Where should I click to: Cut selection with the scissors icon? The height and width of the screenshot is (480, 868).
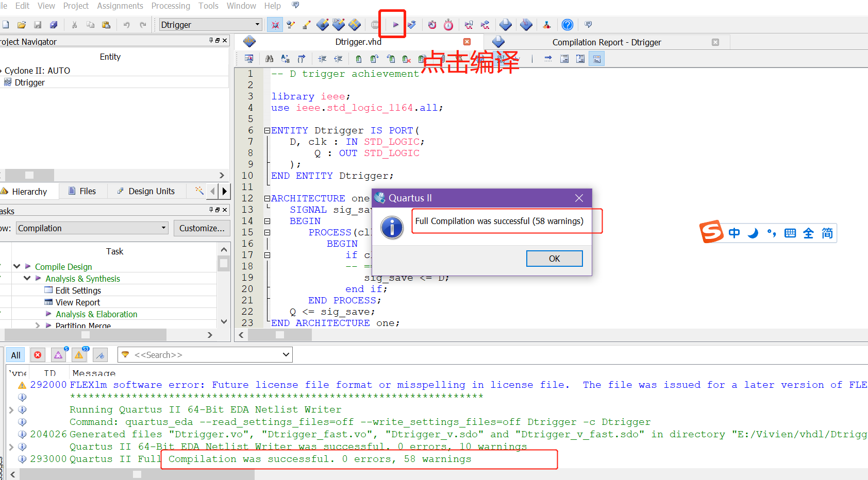tap(74, 24)
